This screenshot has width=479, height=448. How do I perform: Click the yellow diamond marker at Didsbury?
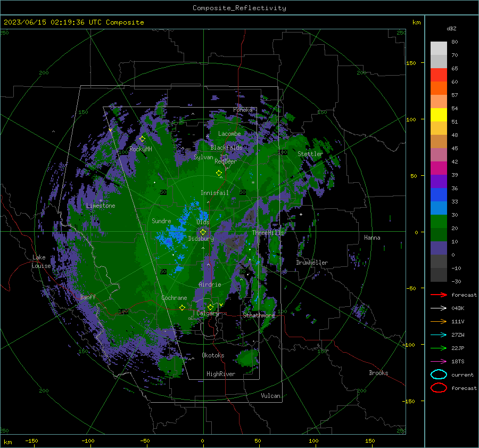203,232
